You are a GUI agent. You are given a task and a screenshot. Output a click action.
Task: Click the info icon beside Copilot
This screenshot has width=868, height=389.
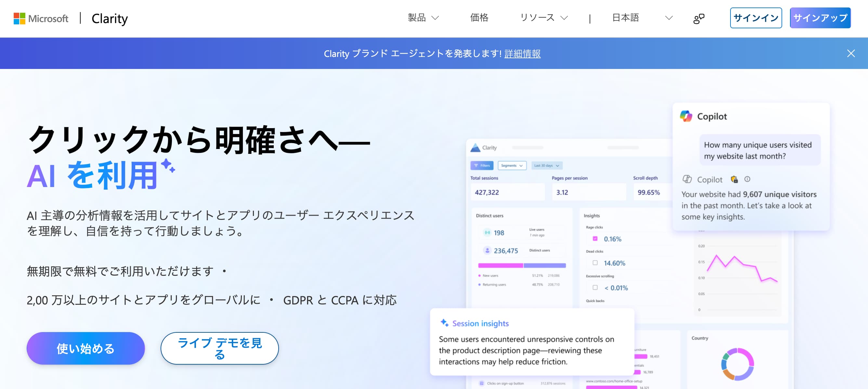(x=747, y=179)
